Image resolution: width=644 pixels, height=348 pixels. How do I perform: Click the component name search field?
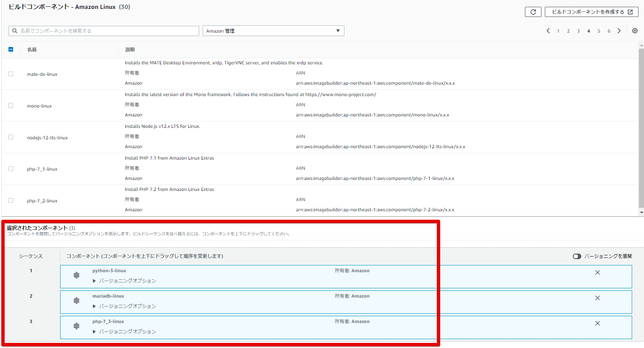point(103,30)
